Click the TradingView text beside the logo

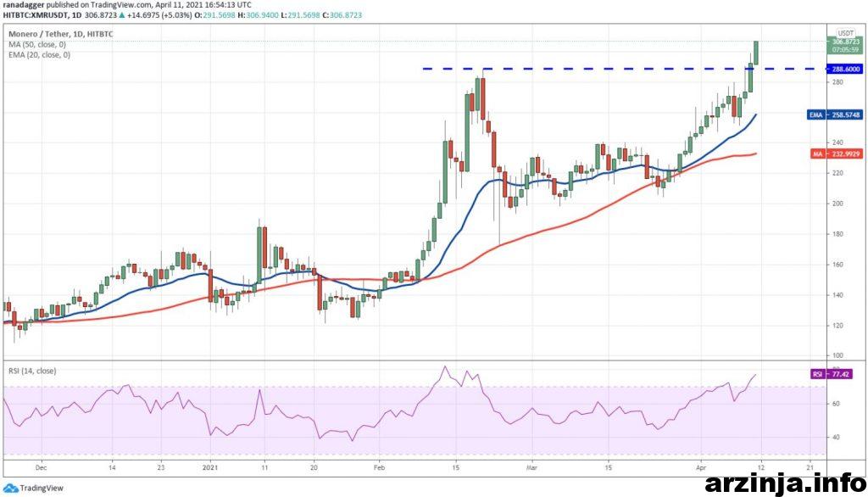click(42, 488)
